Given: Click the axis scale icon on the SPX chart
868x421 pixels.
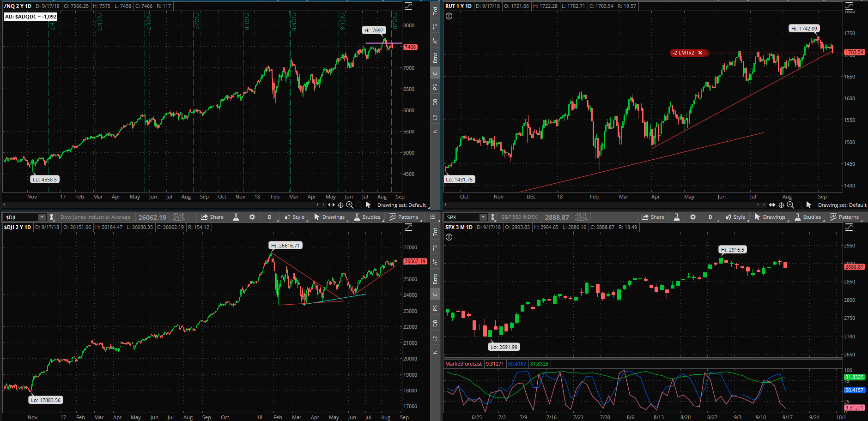Looking at the screenshot, I should (x=849, y=227).
